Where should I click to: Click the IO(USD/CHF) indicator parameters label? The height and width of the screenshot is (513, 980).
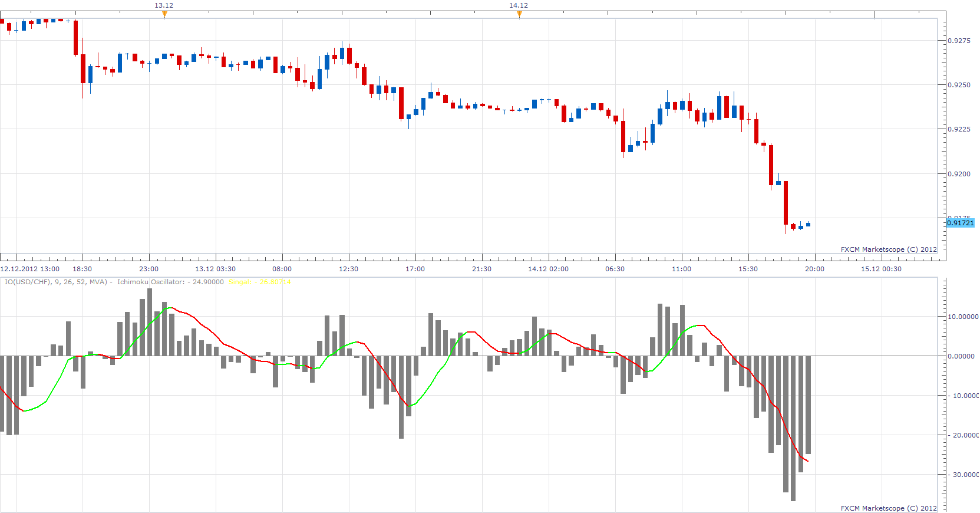coord(56,282)
